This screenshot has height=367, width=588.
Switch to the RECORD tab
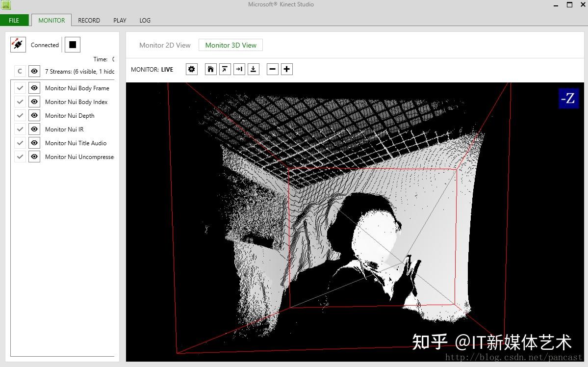point(89,20)
